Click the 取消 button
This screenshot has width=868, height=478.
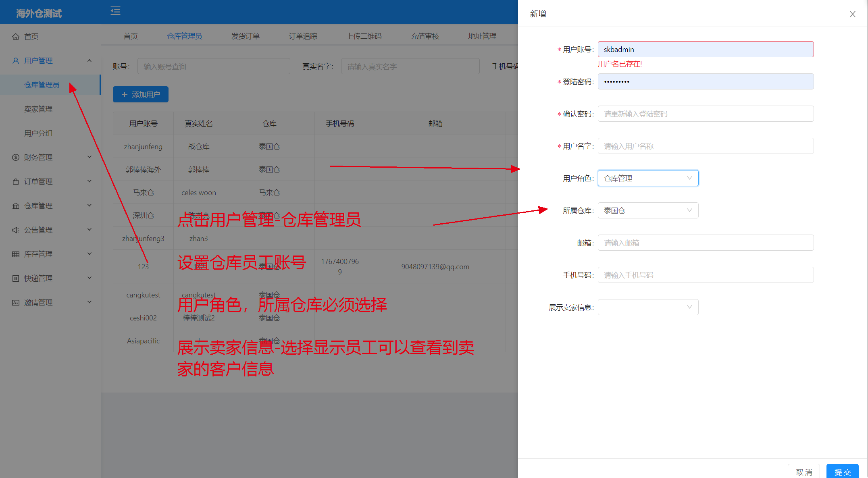(804, 472)
